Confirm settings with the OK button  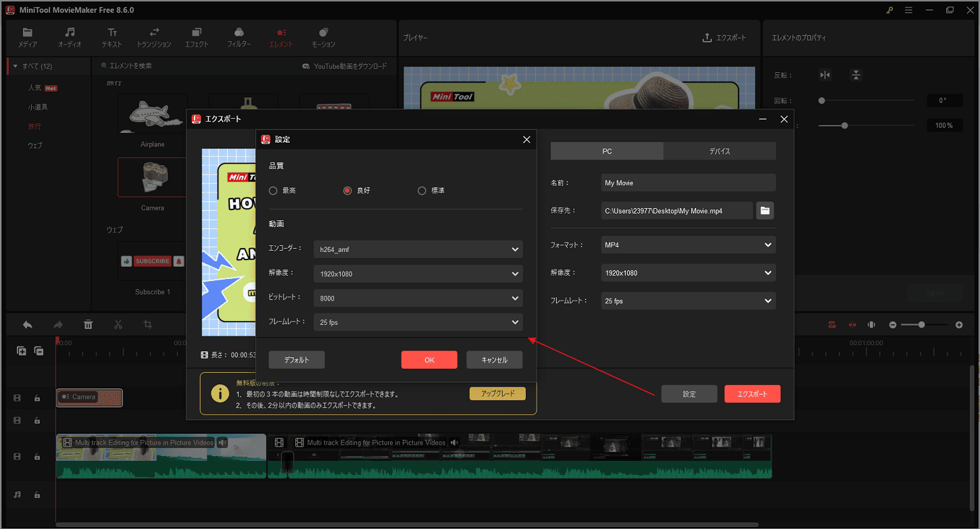(429, 359)
